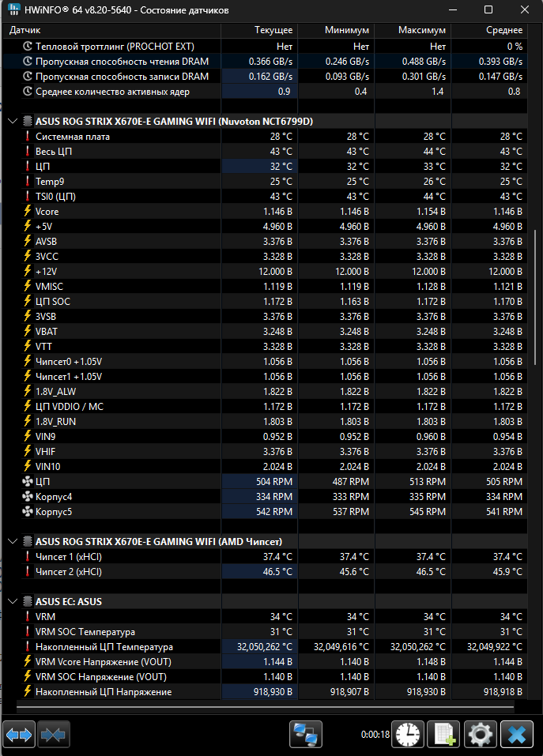Click the 0:00:18 elapsed time readout

375,735
